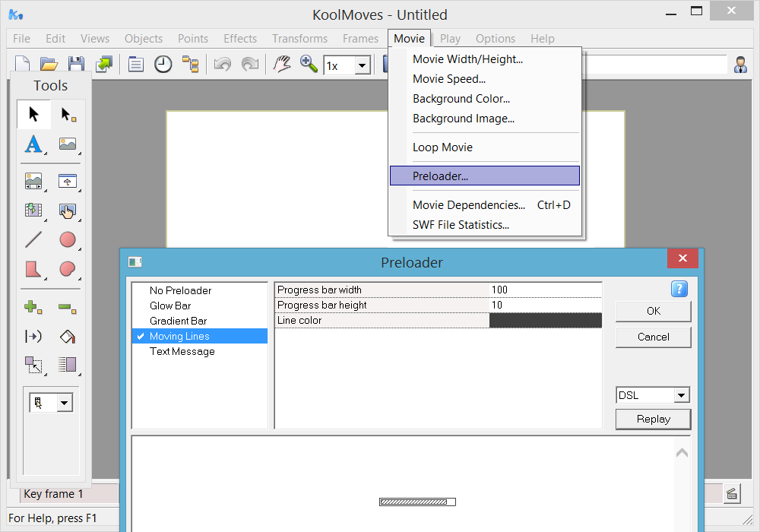Save using the floppy disk icon
Viewport: 760px width, 532px height.
[76, 64]
